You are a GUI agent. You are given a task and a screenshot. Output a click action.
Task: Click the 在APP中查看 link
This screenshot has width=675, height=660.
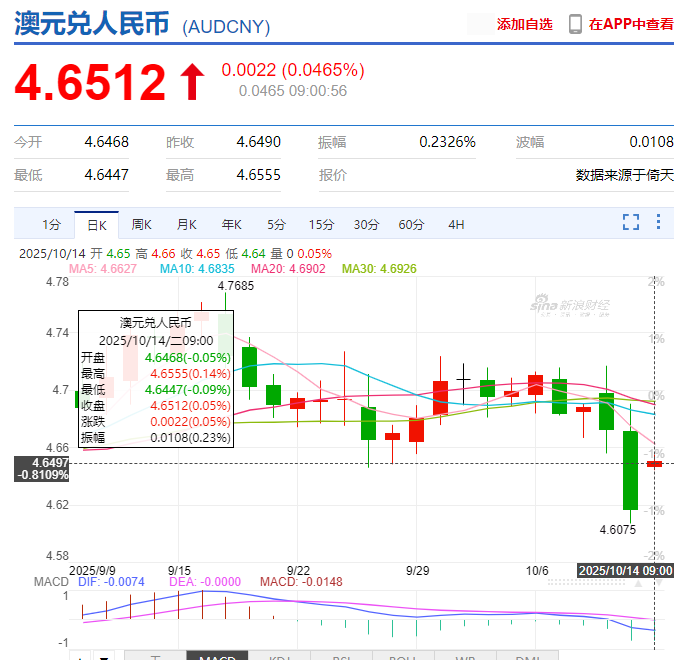click(631, 24)
